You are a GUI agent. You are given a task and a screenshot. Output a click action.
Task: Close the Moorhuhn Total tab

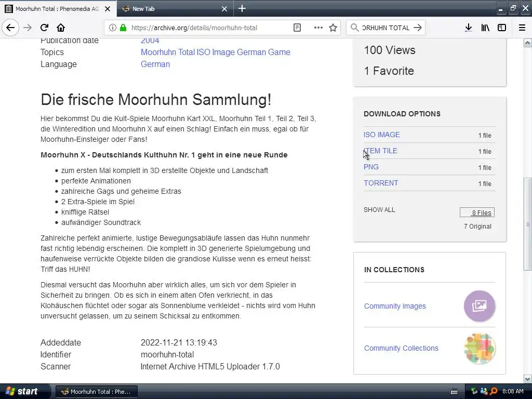point(108,9)
